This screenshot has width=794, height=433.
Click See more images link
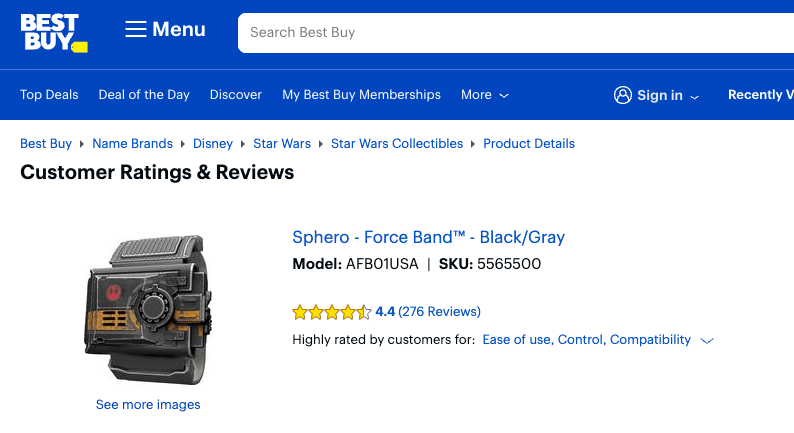(148, 405)
